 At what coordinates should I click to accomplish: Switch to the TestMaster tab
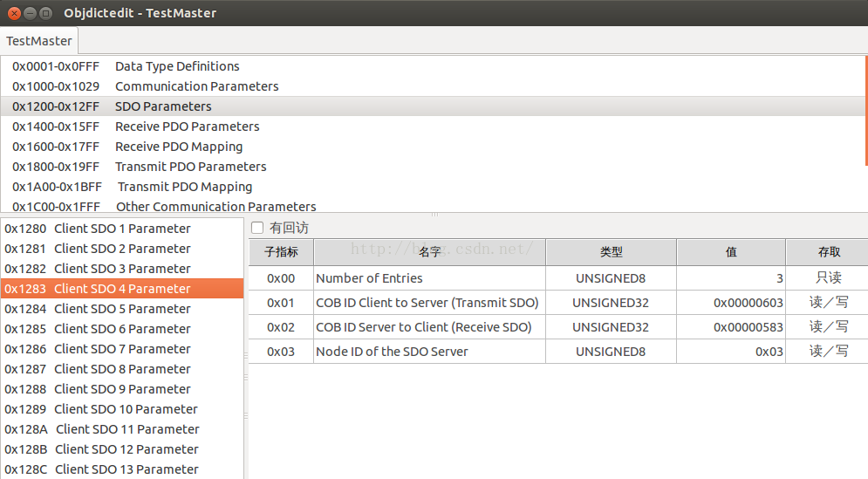click(38, 41)
